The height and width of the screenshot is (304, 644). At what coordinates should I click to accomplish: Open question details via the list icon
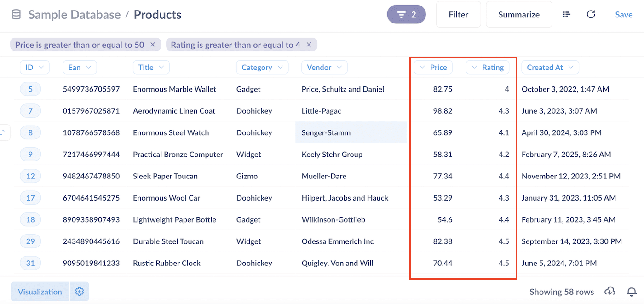coord(567,14)
